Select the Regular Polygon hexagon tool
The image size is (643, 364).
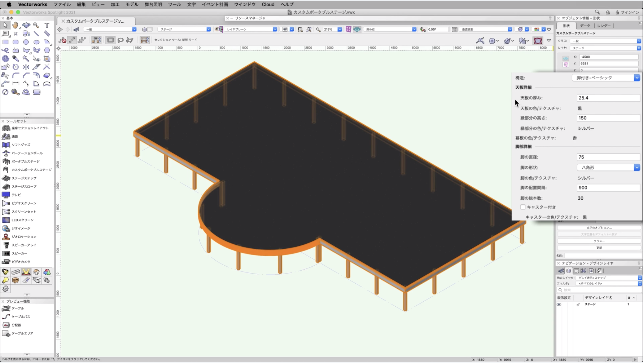click(x=47, y=50)
